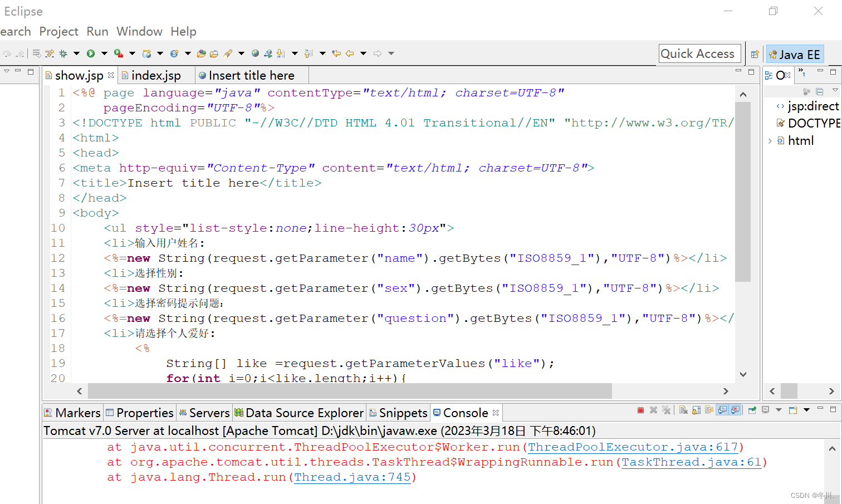Open the Back history dropdown arrow
The height and width of the screenshot is (504, 842).
(x=363, y=53)
